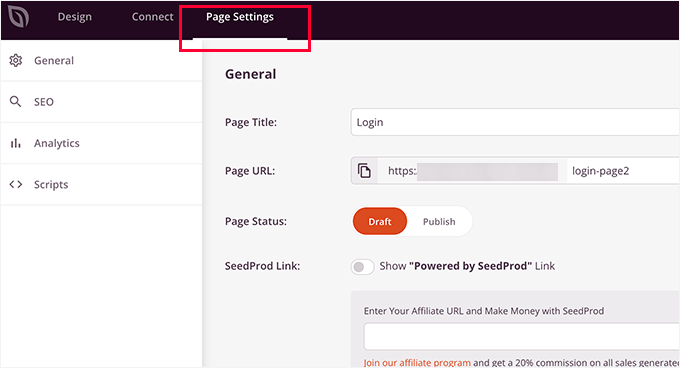
Task: Click the Page URL label
Action: pos(250,171)
